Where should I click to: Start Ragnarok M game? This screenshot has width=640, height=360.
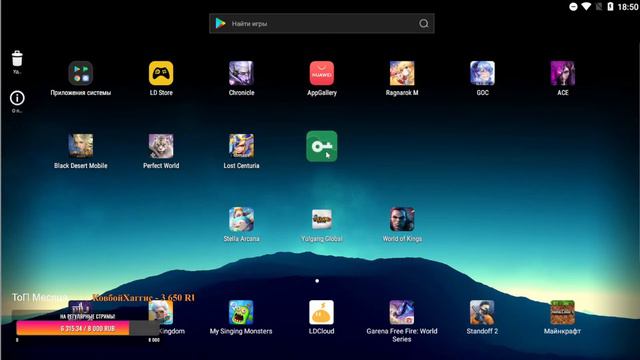click(402, 73)
